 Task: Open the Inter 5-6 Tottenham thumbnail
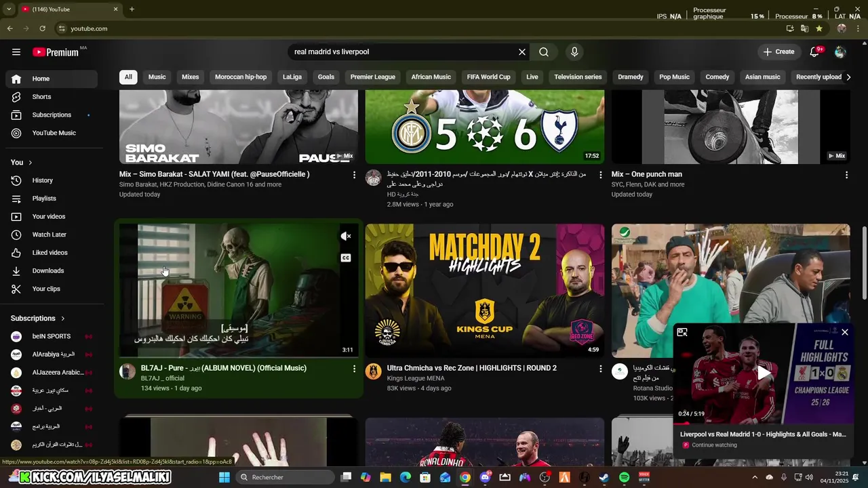coord(485,127)
